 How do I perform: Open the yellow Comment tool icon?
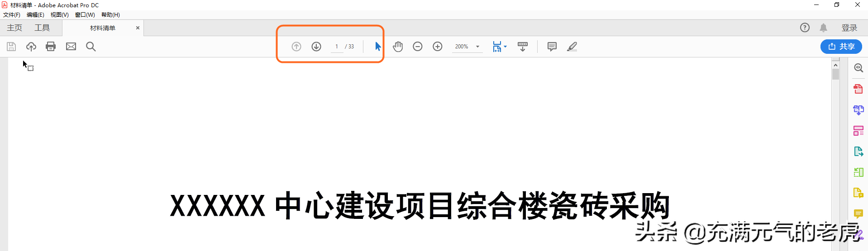tap(858, 213)
